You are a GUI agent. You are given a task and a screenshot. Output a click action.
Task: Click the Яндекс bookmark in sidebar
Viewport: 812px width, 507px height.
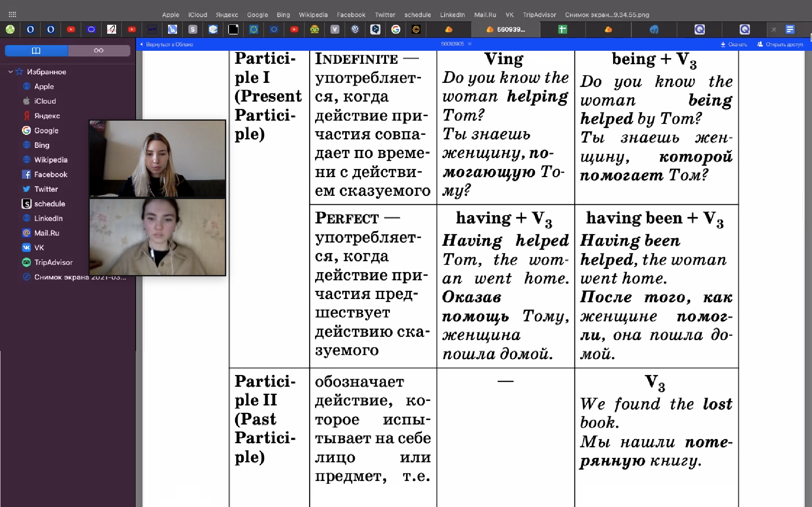click(47, 116)
